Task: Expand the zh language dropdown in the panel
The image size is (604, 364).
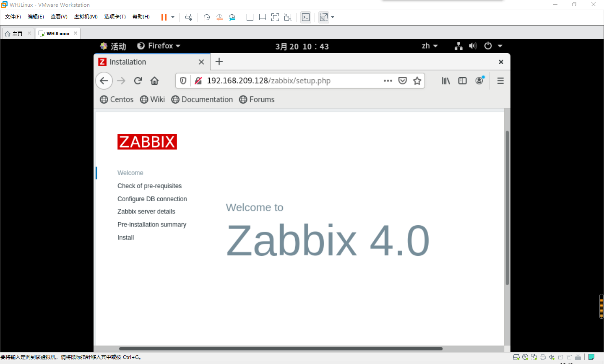Action: point(429,46)
